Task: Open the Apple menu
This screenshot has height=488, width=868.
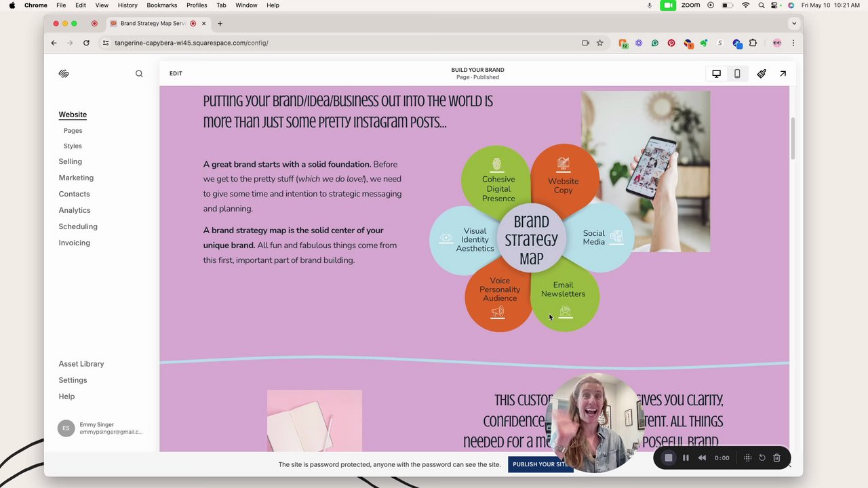Action: coord(12,5)
